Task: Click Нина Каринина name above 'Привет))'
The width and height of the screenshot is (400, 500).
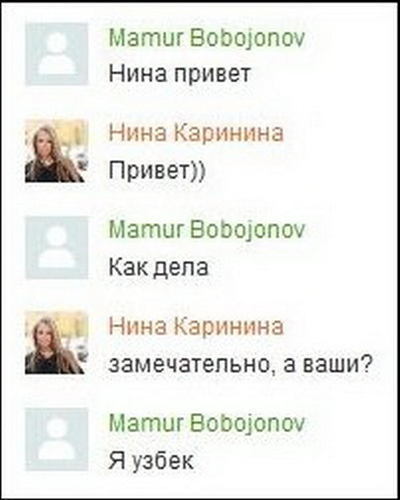Action: pos(196,133)
